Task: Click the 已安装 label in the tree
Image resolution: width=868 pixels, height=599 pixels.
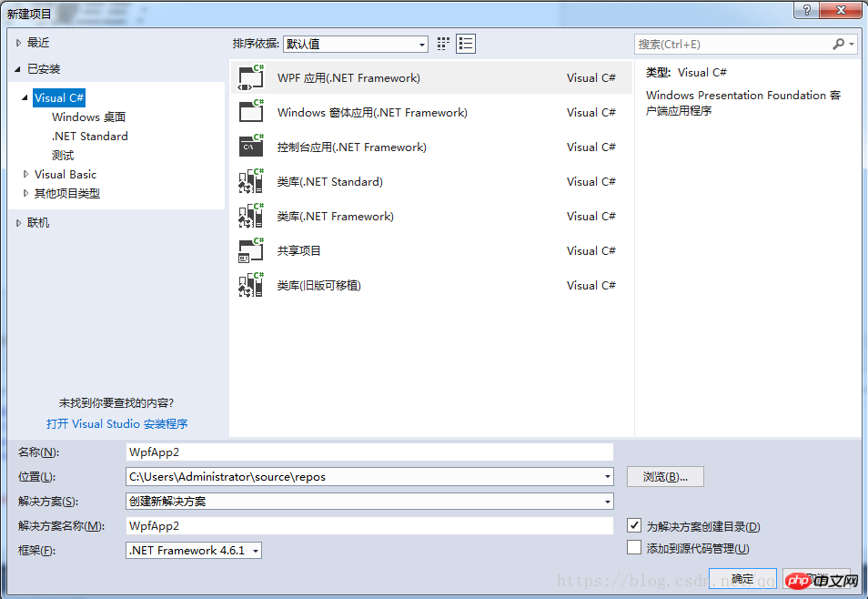Action: point(44,68)
